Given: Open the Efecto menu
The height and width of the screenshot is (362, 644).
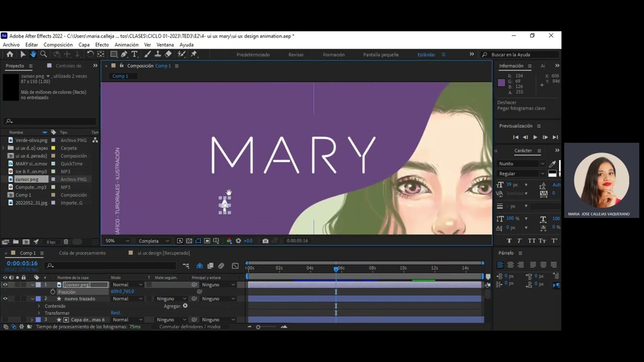Looking at the screenshot, I should point(102,45).
